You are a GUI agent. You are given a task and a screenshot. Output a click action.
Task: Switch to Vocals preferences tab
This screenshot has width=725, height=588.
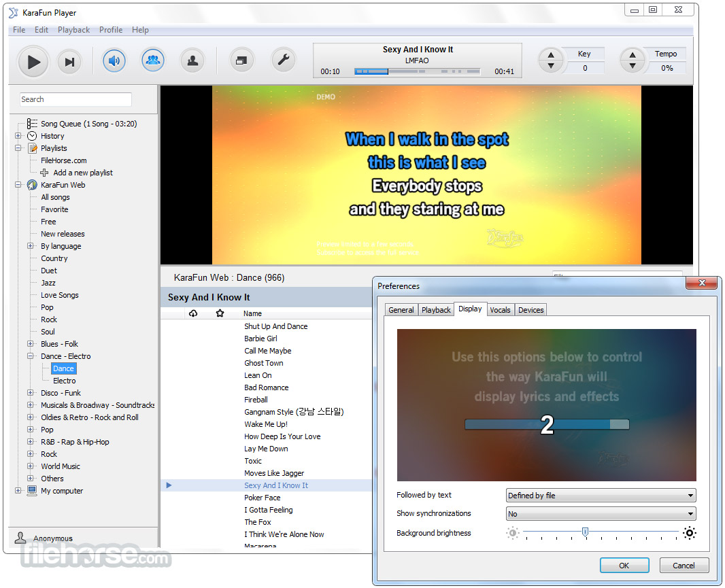click(500, 310)
